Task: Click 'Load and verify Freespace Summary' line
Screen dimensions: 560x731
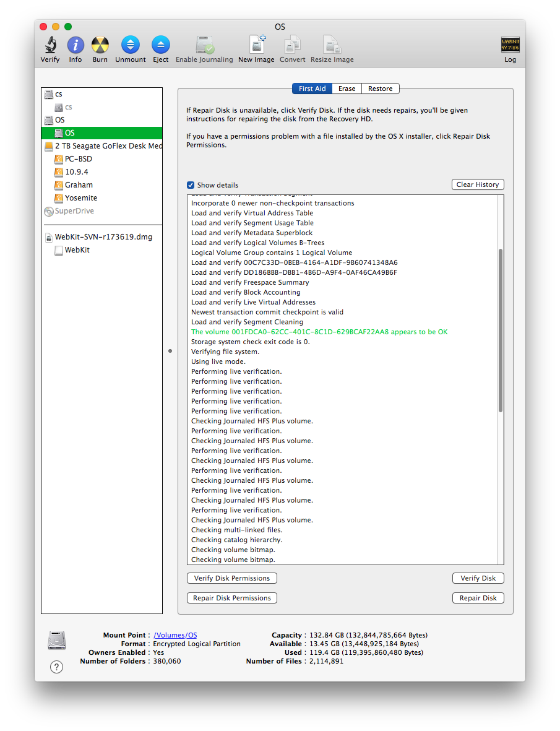Action: [250, 282]
